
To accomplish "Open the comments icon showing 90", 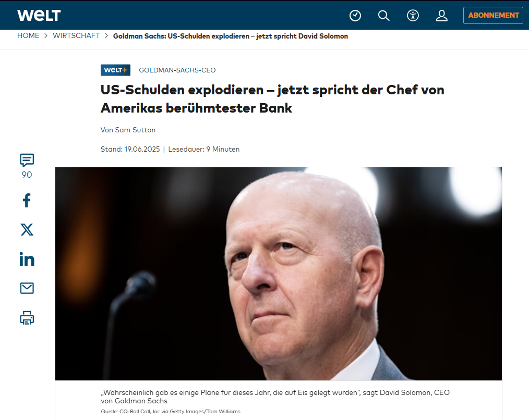I will tap(27, 166).
